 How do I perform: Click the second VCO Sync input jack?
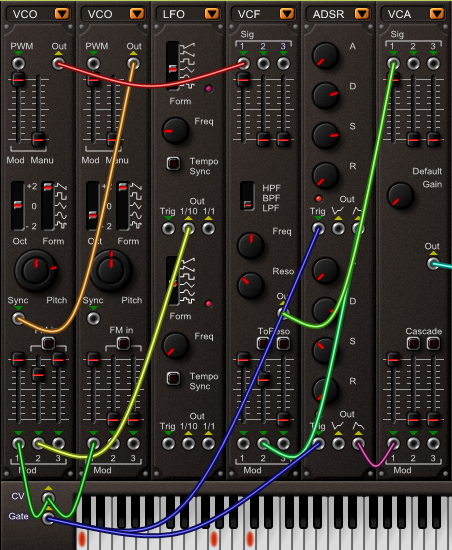[x=93, y=318]
